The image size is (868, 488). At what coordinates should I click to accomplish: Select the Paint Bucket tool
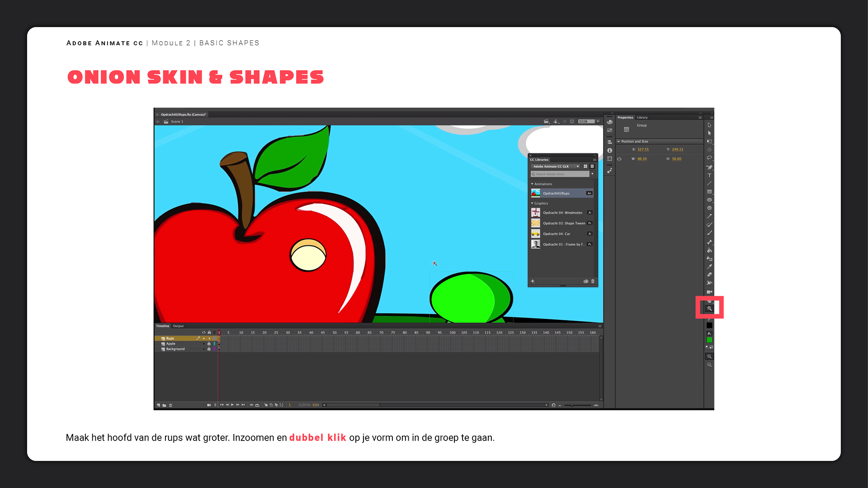(x=709, y=250)
